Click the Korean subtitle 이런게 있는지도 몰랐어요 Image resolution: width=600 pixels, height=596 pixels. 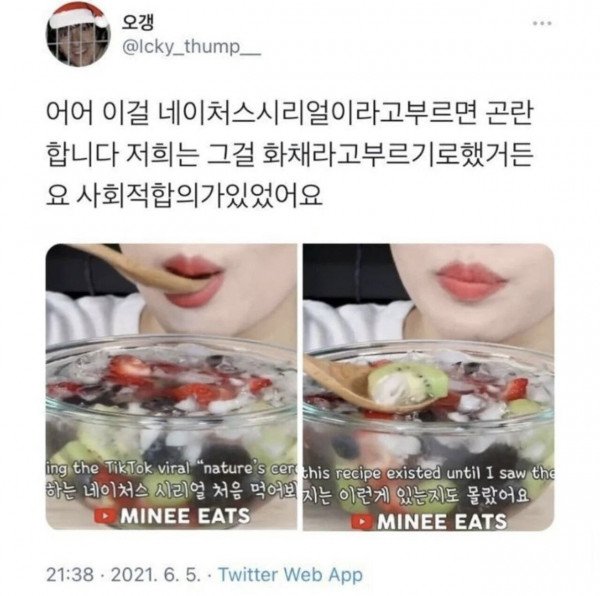[x=416, y=495]
